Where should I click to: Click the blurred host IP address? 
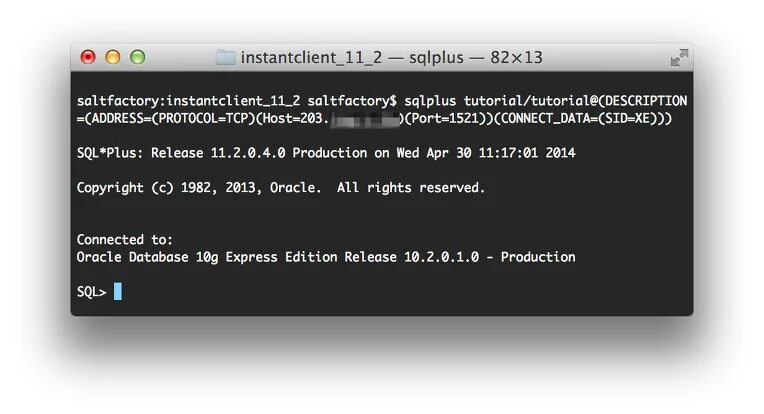click(364, 118)
